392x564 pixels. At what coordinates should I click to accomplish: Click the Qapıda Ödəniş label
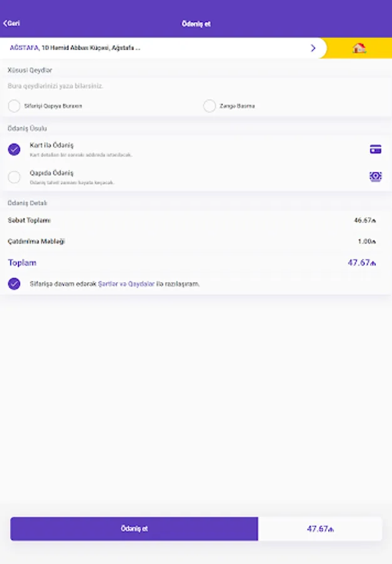point(52,173)
